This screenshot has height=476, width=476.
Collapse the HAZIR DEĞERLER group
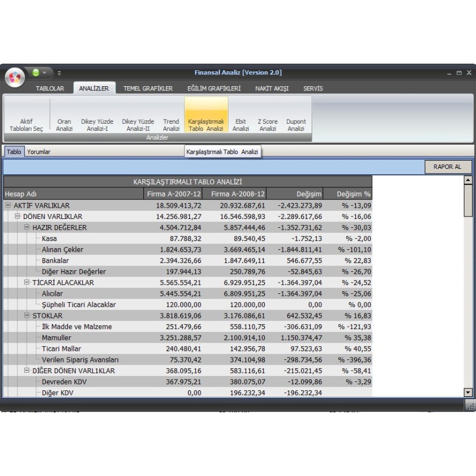[27, 227]
